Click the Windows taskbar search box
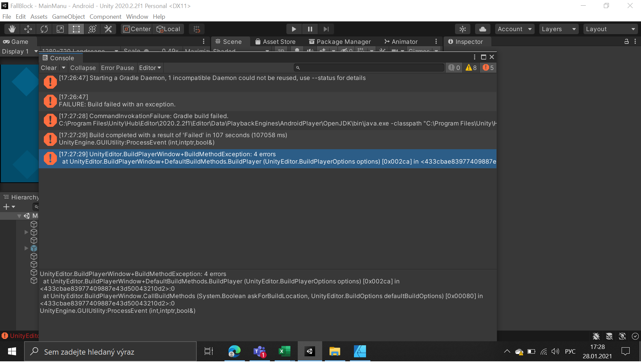The image size is (641, 364). (x=110, y=352)
